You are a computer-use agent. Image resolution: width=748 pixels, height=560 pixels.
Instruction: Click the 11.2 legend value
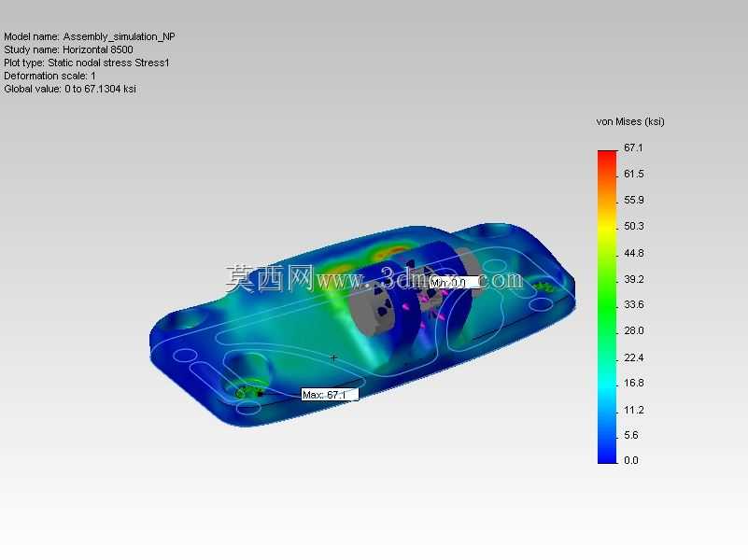[634, 411]
